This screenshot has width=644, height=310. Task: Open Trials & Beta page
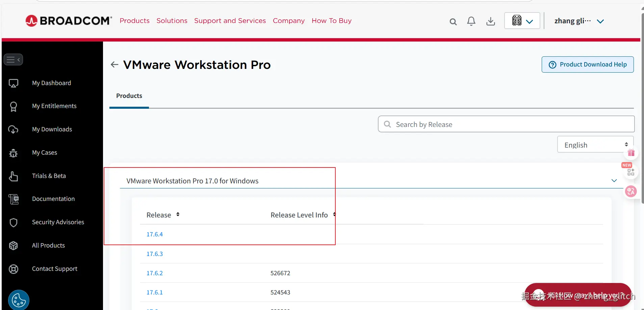[x=49, y=176]
